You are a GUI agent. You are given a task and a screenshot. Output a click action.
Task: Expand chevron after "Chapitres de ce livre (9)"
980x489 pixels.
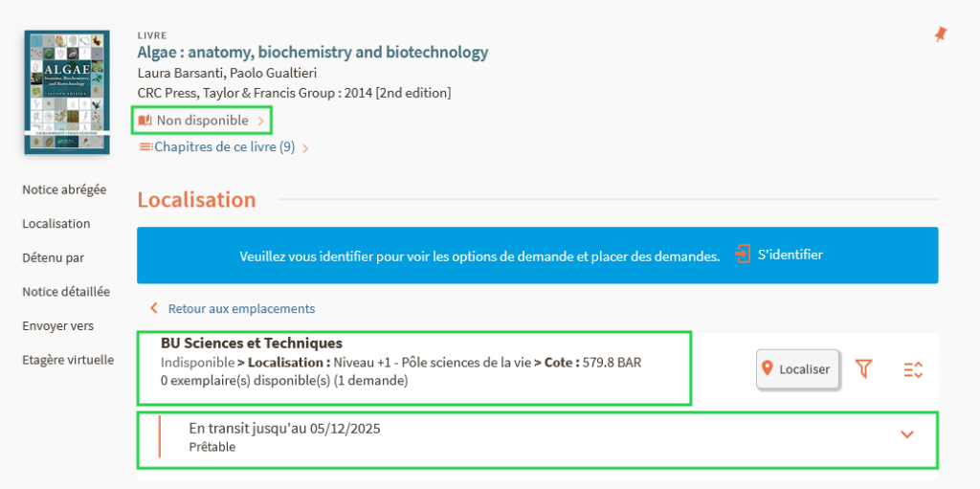(305, 148)
